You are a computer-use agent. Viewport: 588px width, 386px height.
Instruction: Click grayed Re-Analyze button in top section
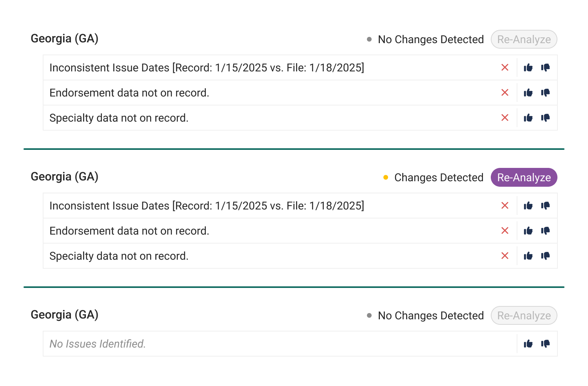click(524, 39)
